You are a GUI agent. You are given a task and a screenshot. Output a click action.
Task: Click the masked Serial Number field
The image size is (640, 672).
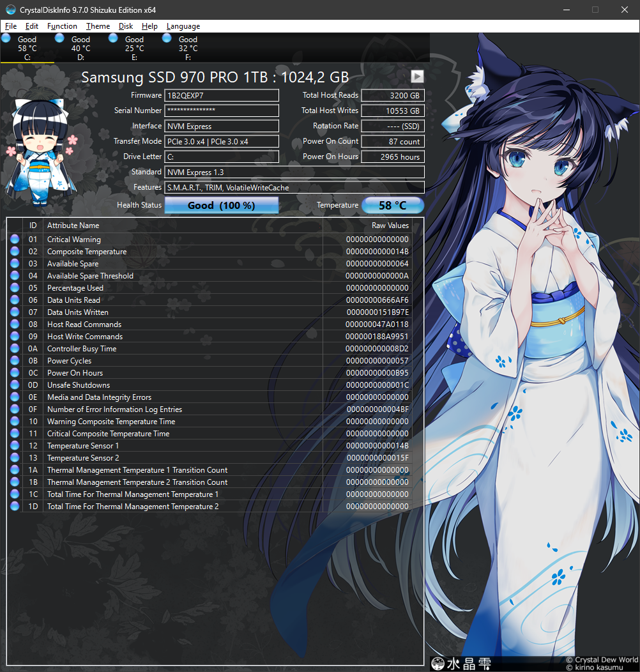click(222, 111)
